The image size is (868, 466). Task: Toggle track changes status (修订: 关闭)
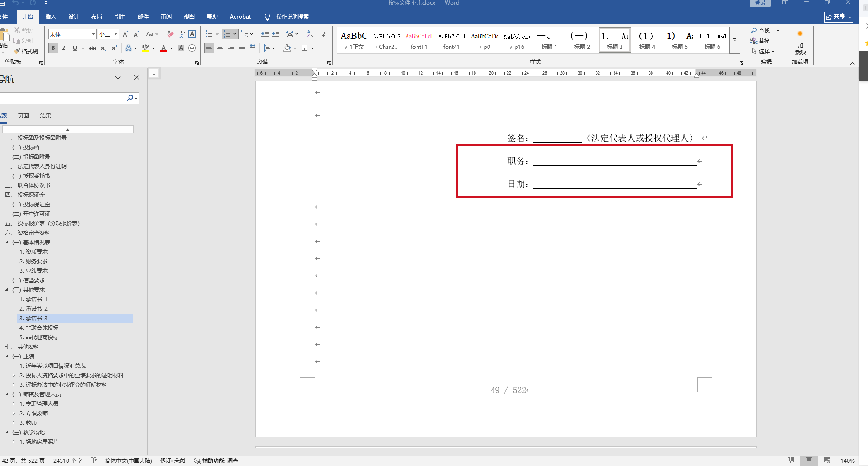pyautogui.click(x=173, y=461)
